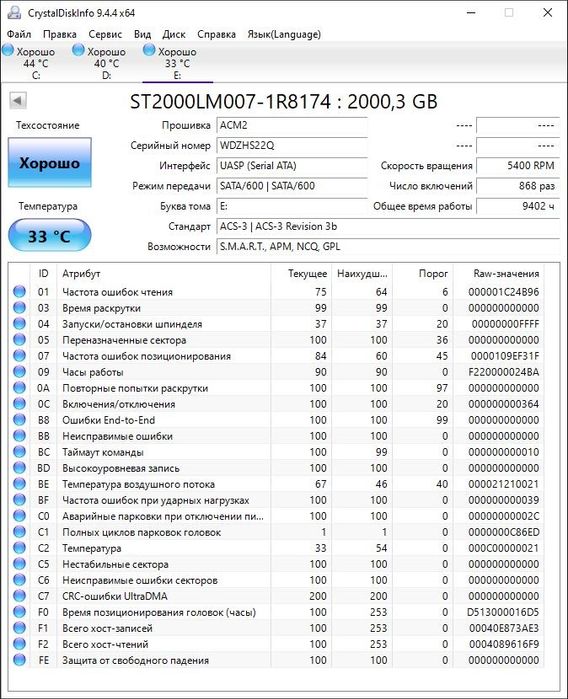
Task: Open the Справка menu
Action: (x=216, y=34)
